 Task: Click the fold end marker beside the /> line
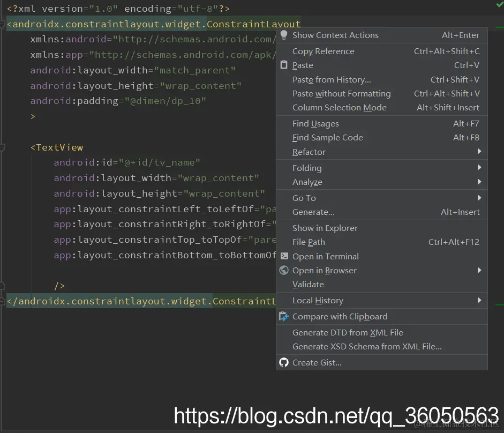coord(2,285)
